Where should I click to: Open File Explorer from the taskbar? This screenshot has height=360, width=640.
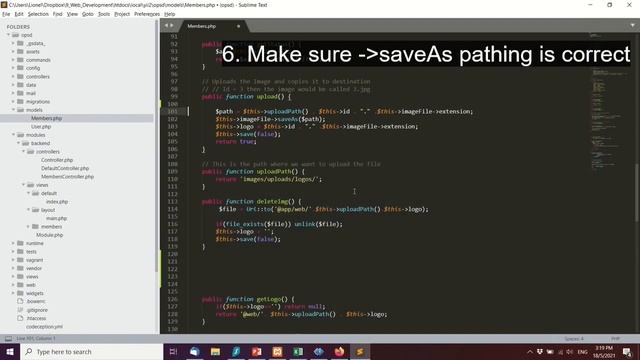coord(215,351)
